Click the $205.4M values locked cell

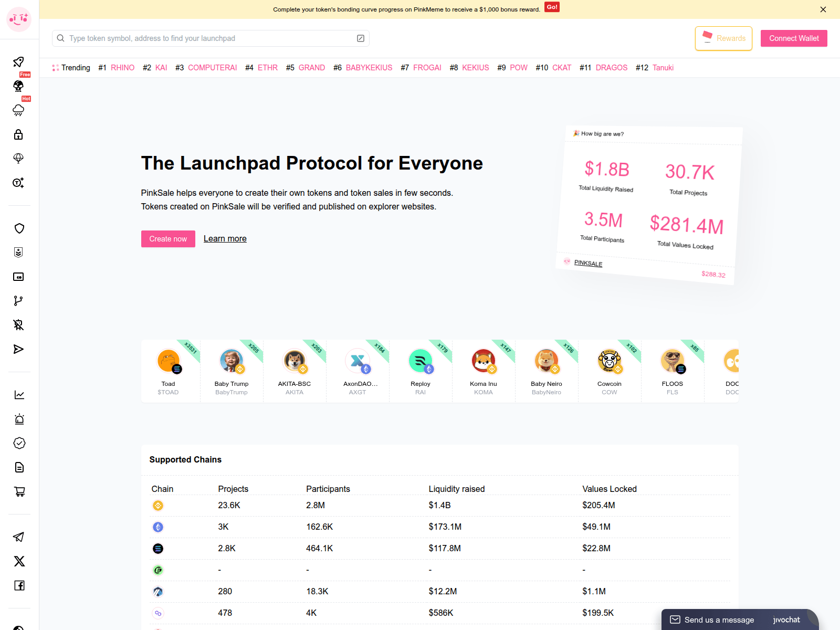(598, 505)
